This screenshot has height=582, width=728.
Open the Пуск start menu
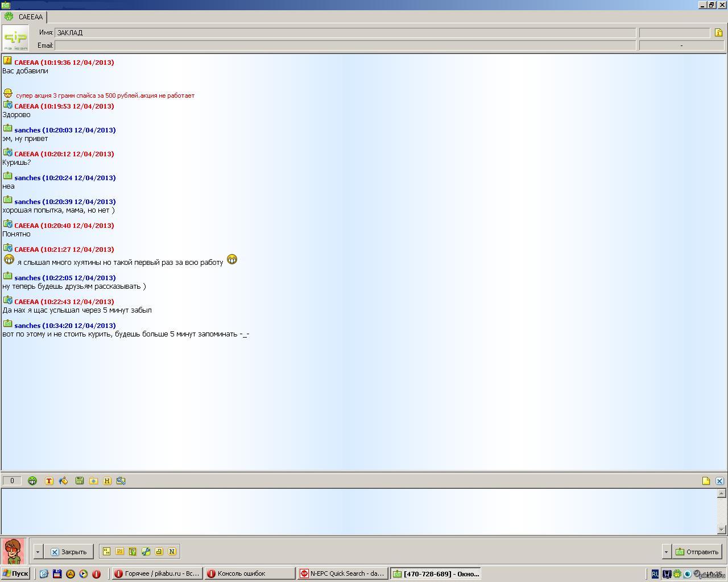pos(15,573)
